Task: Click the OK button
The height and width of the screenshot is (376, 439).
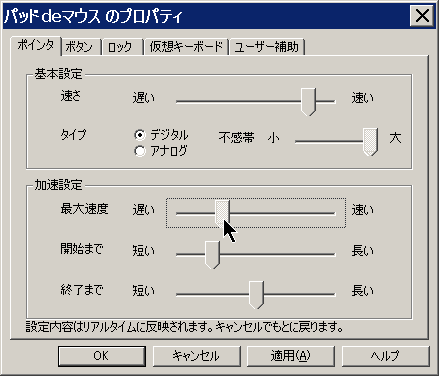Action: pos(102,356)
